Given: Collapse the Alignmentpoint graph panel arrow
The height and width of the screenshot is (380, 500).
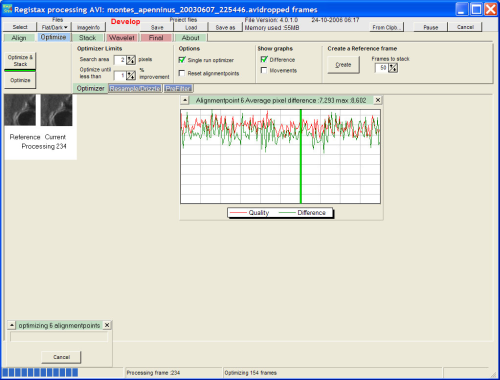Looking at the screenshot, I should point(185,100).
